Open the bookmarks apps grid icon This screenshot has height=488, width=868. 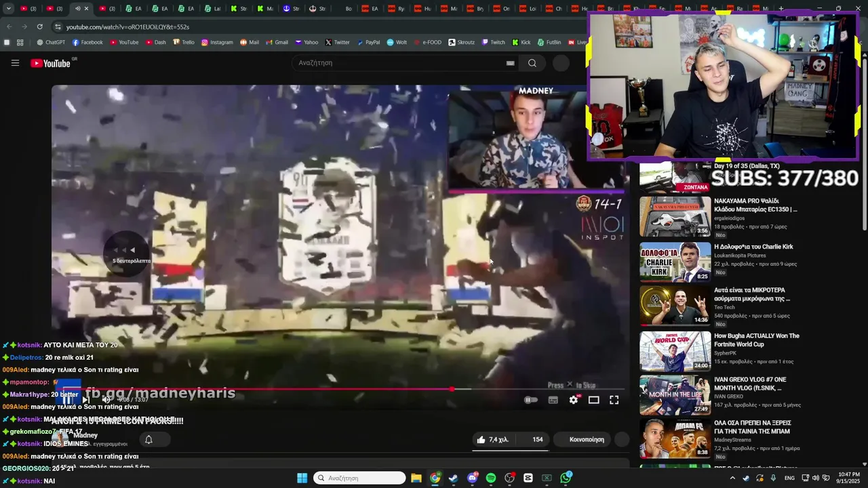coord(20,42)
